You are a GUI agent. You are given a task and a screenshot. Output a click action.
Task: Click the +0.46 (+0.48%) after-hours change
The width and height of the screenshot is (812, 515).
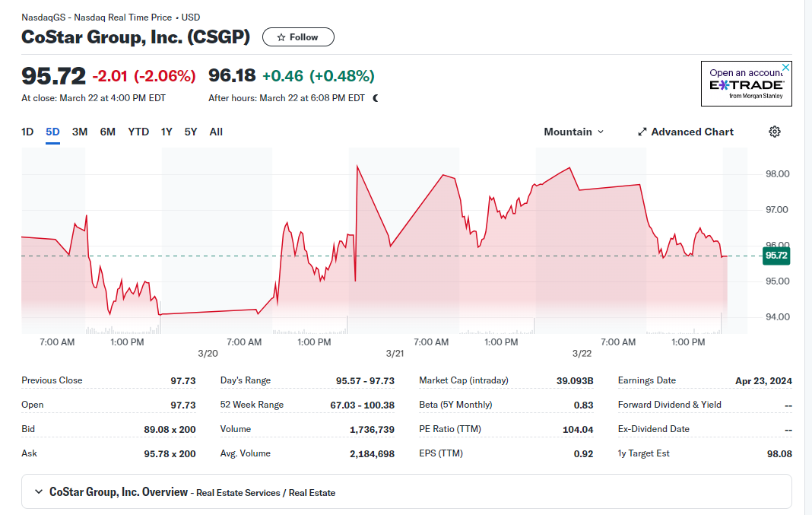tap(318, 76)
